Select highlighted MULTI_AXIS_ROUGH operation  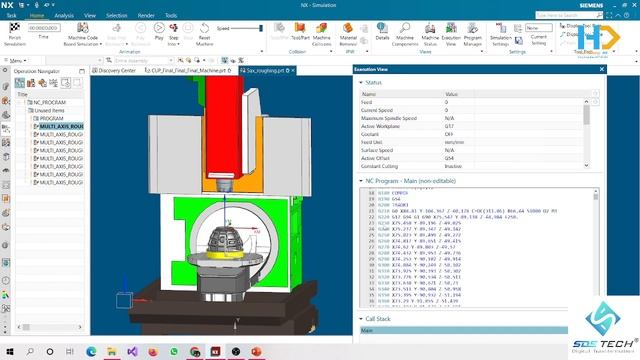coord(61,127)
